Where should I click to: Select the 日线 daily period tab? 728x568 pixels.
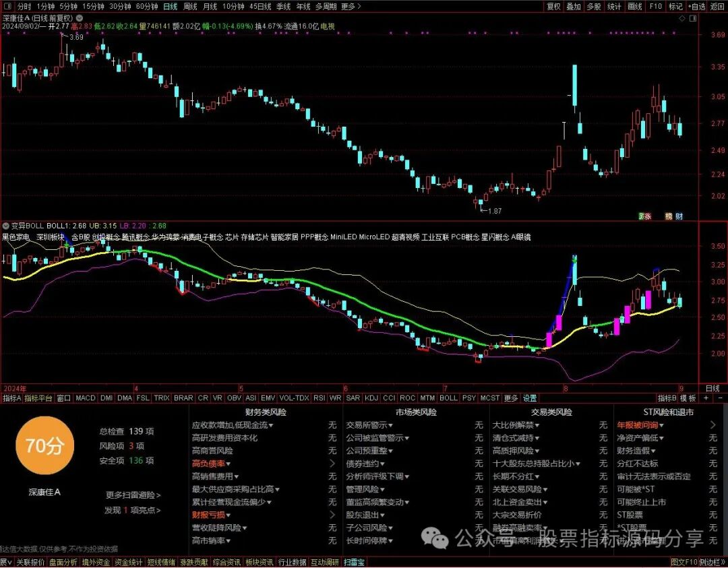click(x=171, y=7)
